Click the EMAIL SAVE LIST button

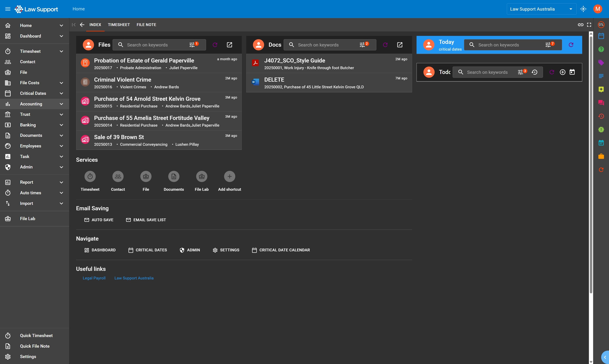tap(146, 220)
